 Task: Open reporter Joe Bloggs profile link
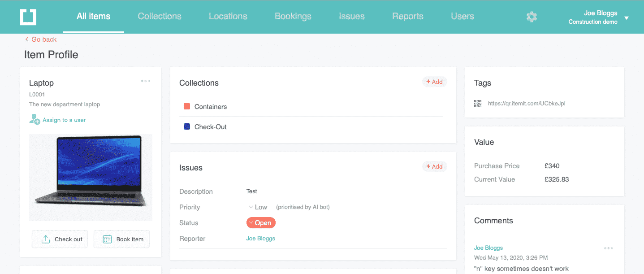pos(260,238)
